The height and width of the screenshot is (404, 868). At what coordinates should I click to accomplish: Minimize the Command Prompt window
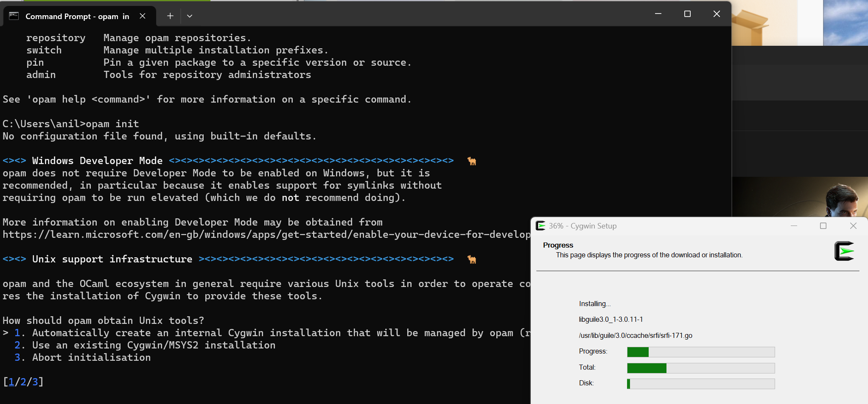[x=658, y=14]
